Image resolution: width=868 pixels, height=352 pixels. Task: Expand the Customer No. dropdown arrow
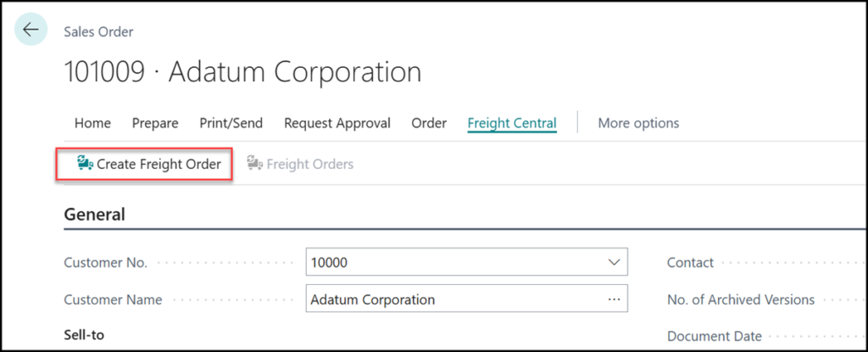(614, 263)
